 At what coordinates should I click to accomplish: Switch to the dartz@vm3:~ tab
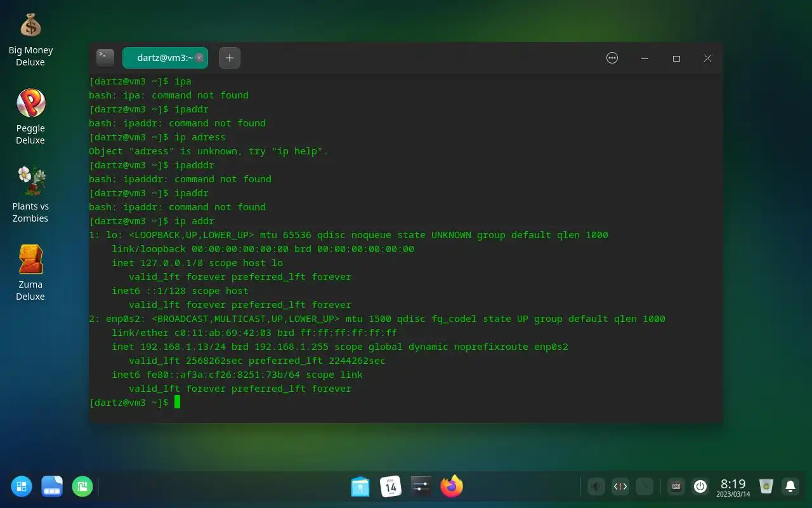pyautogui.click(x=165, y=58)
